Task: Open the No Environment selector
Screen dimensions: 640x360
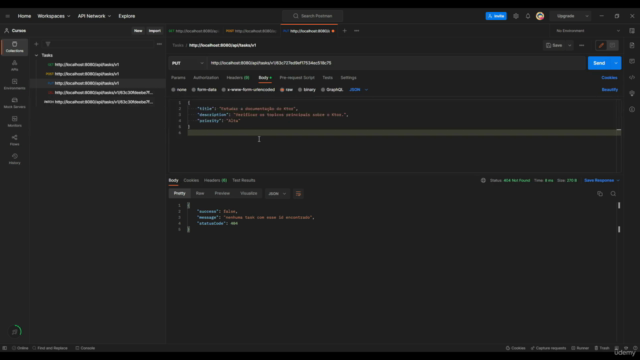Action: [588, 31]
